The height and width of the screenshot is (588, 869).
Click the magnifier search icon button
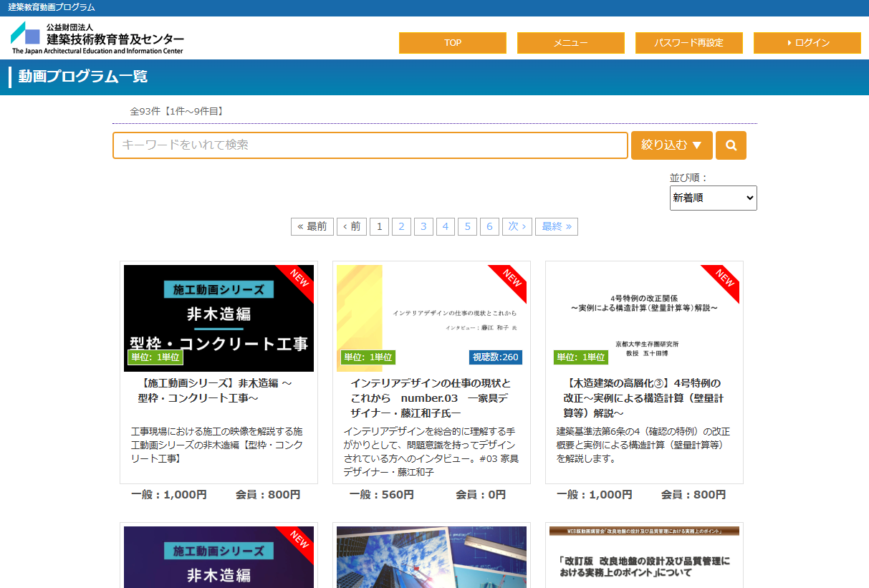click(x=731, y=145)
